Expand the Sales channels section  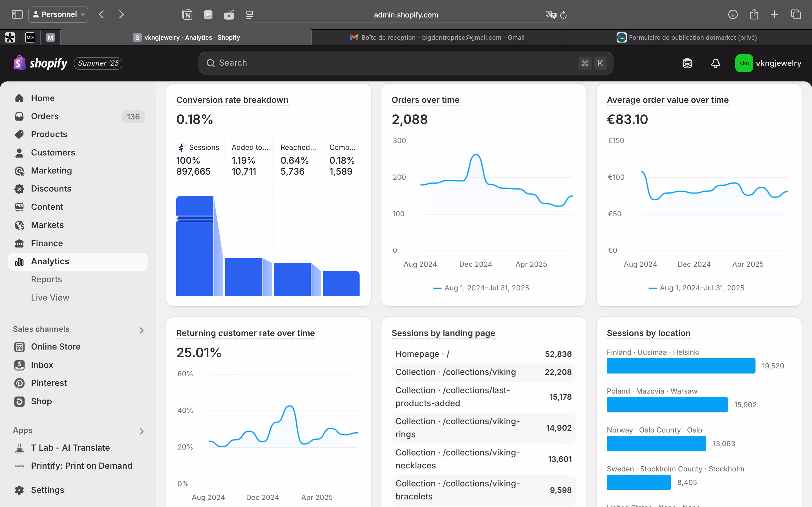pos(142,330)
